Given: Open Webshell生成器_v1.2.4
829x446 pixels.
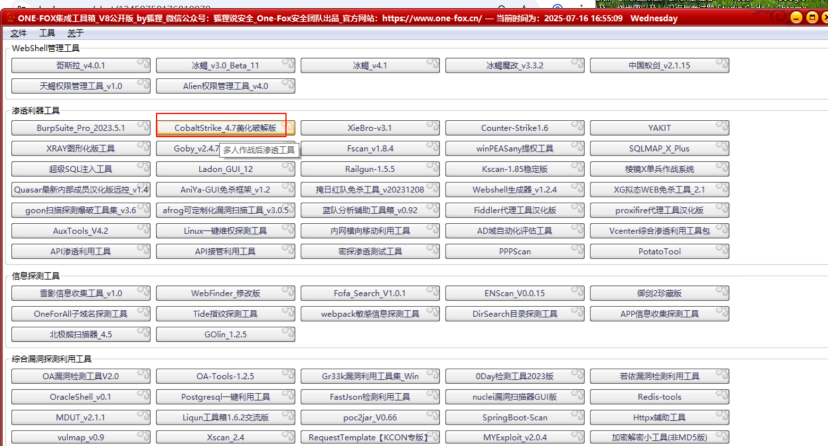Looking at the screenshot, I should coord(515,190).
